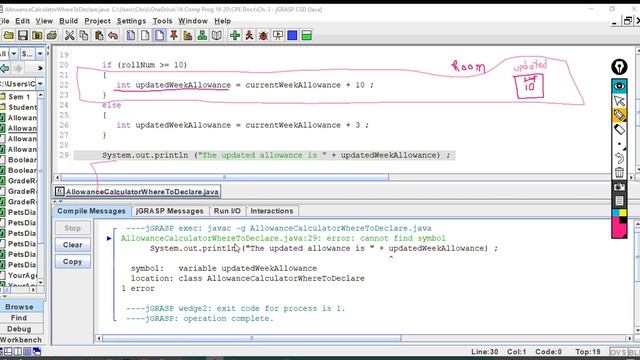The width and height of the screenshot is (640, 360).
Task: Open the Tools menu
Action: point(162,21)
